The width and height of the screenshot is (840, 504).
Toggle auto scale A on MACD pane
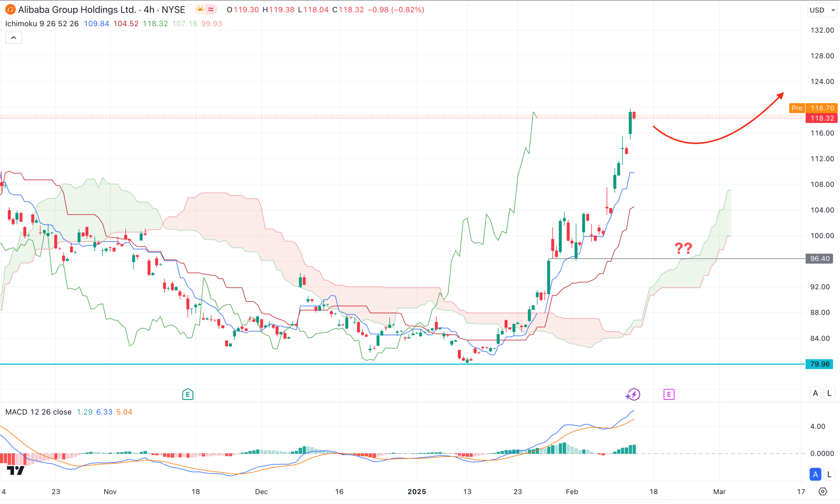click(x=815, y=474)
